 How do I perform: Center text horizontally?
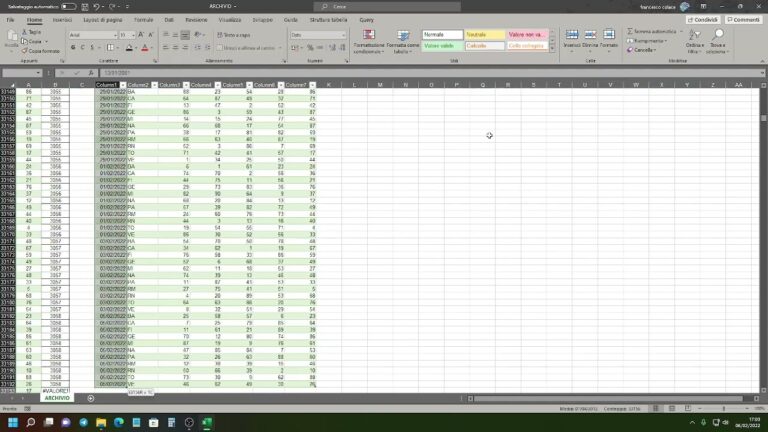175,48
